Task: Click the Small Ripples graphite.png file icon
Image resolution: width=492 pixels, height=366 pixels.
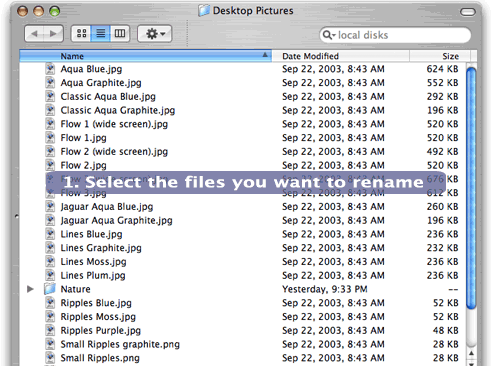Action: (x=50, y=344)
